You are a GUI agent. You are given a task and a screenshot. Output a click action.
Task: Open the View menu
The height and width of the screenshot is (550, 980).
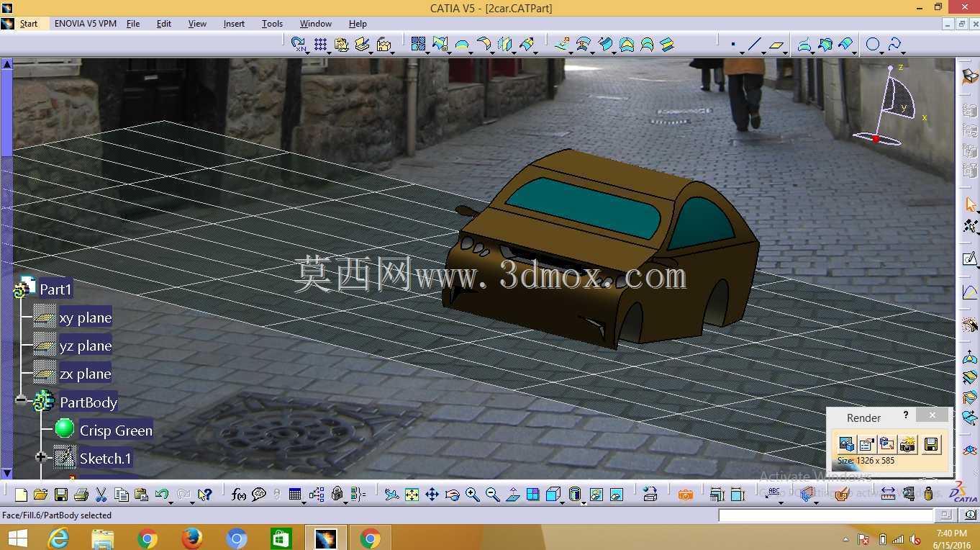point(197,24)
